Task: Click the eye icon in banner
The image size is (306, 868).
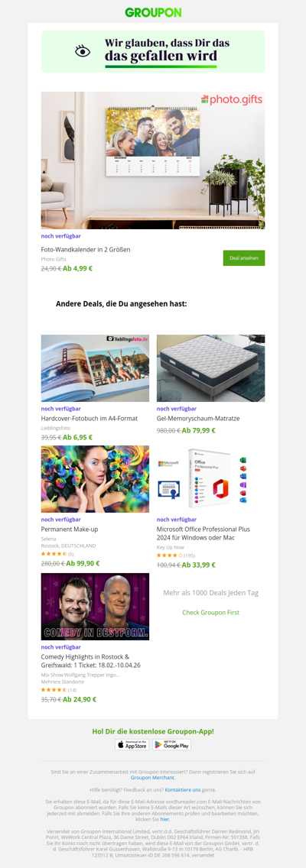Action: click(83, 51)
